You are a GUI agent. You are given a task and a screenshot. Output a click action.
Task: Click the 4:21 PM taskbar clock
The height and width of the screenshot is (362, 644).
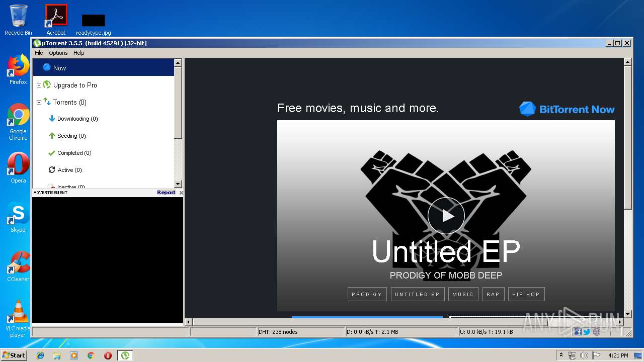[x=618, y=355]
